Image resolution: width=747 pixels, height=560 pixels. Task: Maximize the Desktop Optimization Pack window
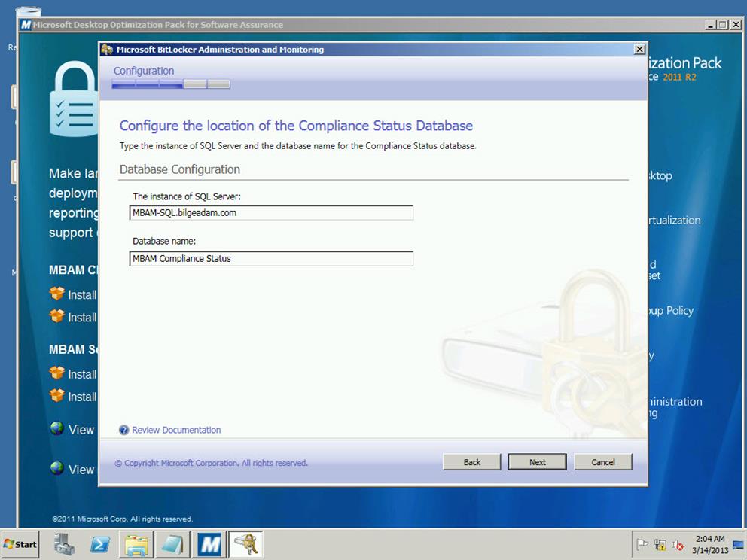pos(723,25)
